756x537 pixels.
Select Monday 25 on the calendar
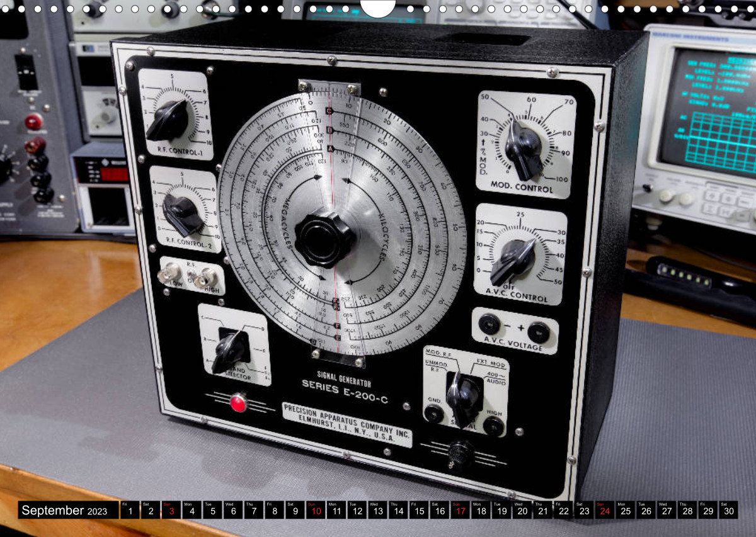pyautogui.click(x=626, y=511)
